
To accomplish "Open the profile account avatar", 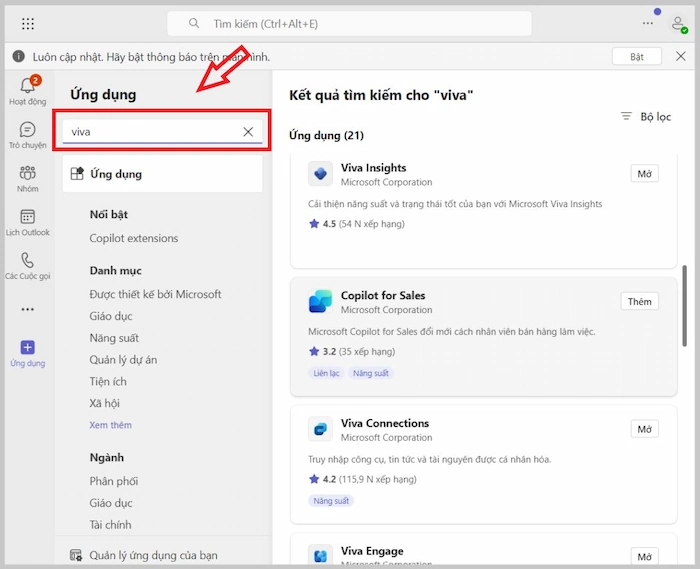I will [678, 24].
